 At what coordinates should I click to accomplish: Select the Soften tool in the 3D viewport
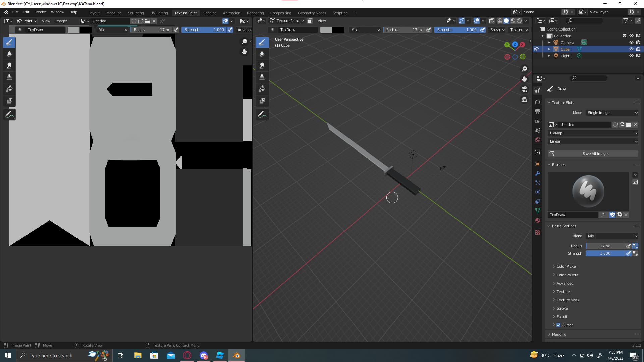pyautogui.click(x=262, y=54)
